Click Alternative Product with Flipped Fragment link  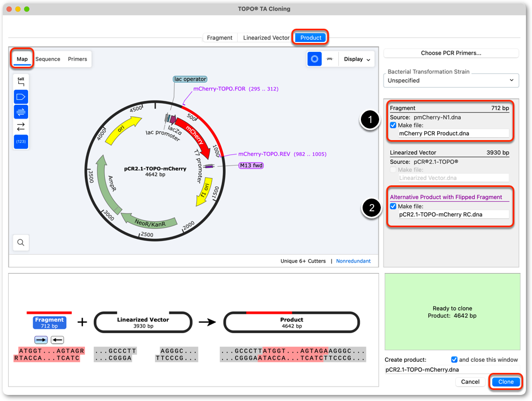tap(445, 197)
